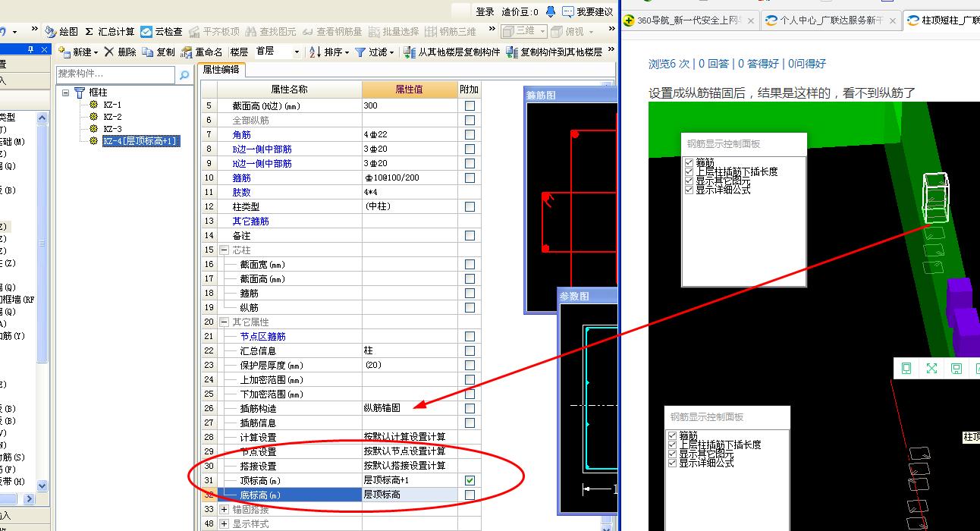
Task: Check 附加 box for 汇总信息 row
Action: coord(470,350)
